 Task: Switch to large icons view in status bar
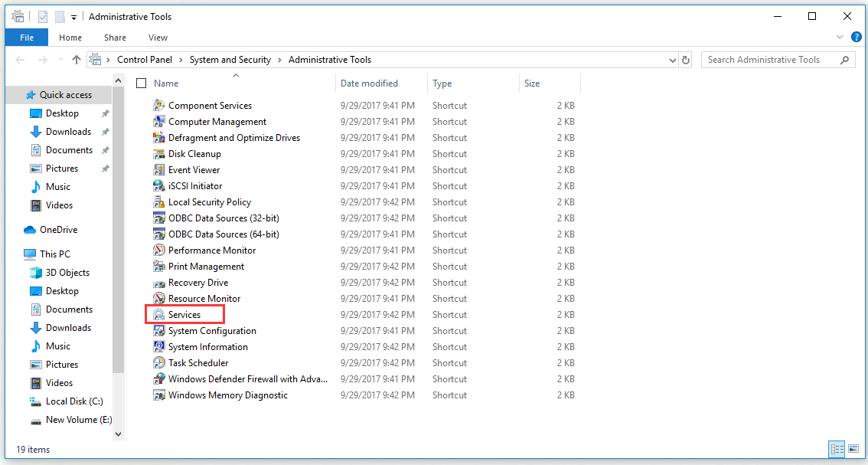(853, 448)
